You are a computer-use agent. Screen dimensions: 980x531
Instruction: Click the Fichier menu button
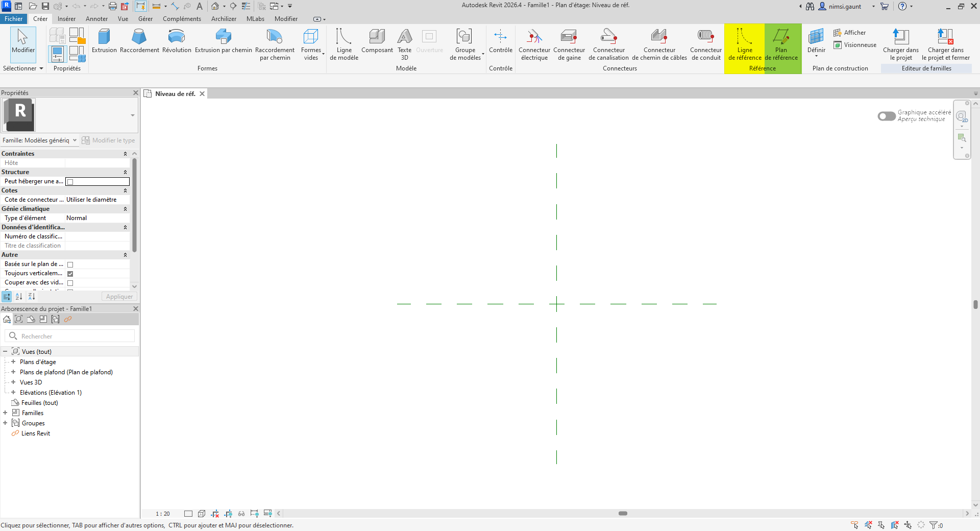pos(14,19)
